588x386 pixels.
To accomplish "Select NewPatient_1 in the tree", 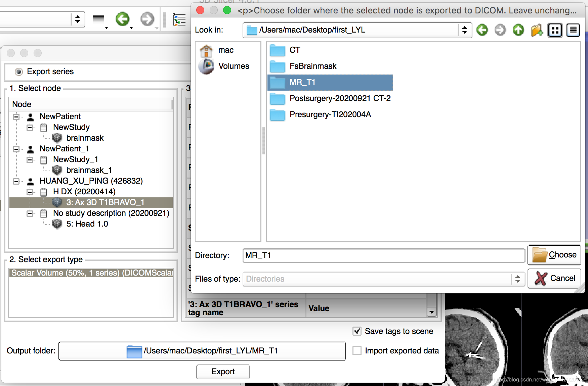I will point(64,149).
